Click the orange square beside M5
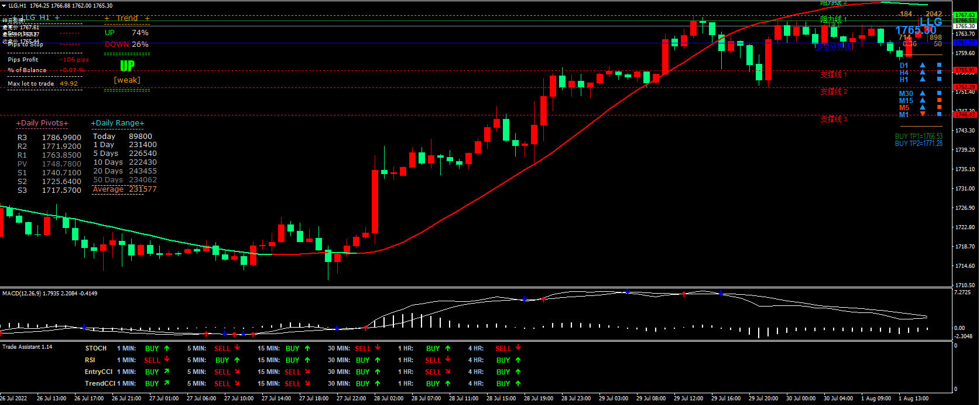980x405 pixels. (x=939, y=108)
